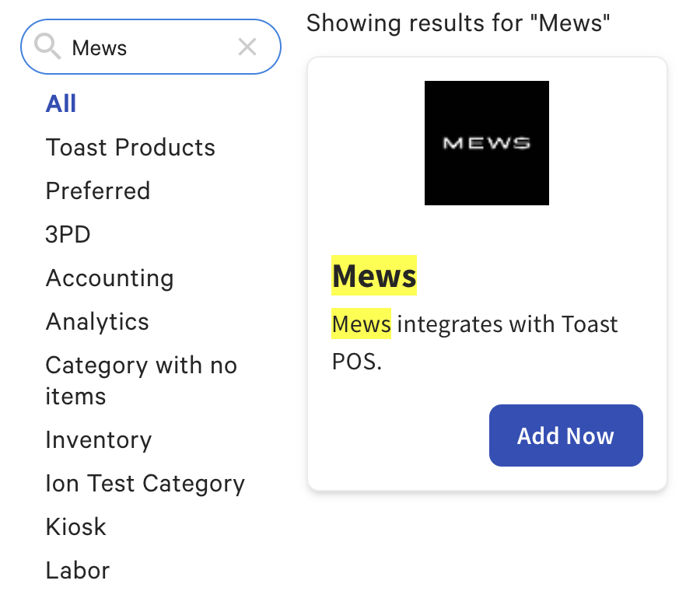Open the 3PD category
700x591 pixels.
[x=68, y=235]
